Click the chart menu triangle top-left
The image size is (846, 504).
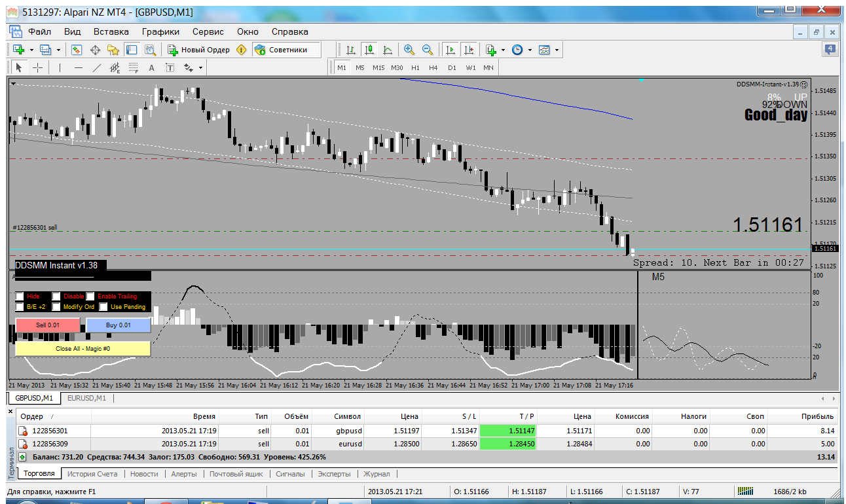(x=13, y=82)
